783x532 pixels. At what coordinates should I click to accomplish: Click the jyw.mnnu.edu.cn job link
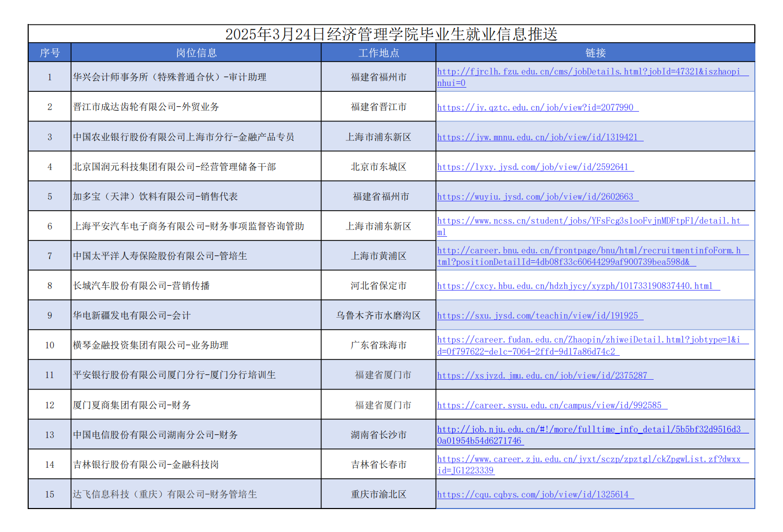point(537,137)
